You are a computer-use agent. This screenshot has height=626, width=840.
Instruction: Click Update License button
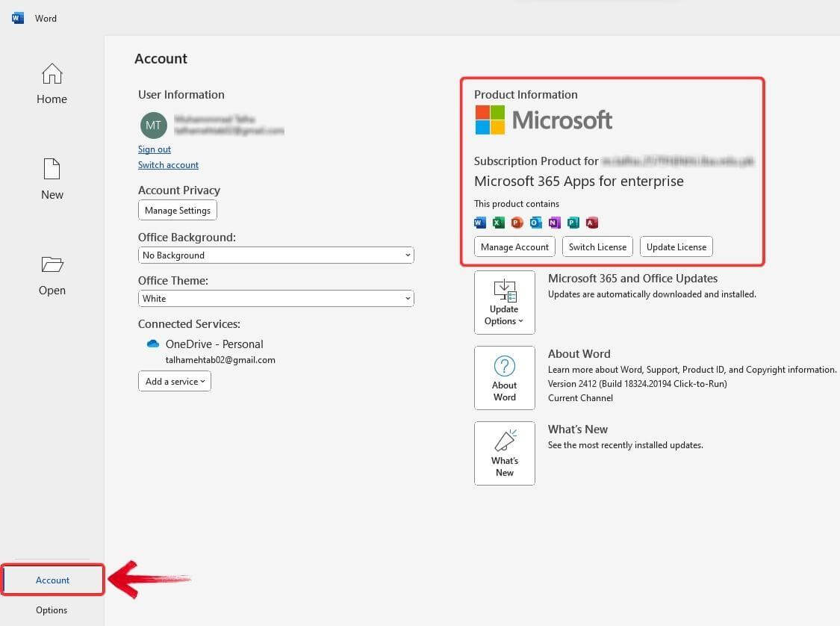click(x=676, y=247)
